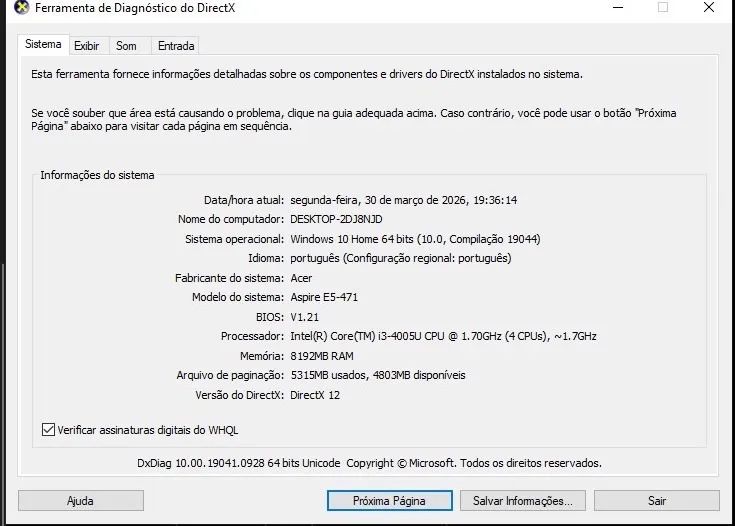Click the Memória label

coord(262,356)
